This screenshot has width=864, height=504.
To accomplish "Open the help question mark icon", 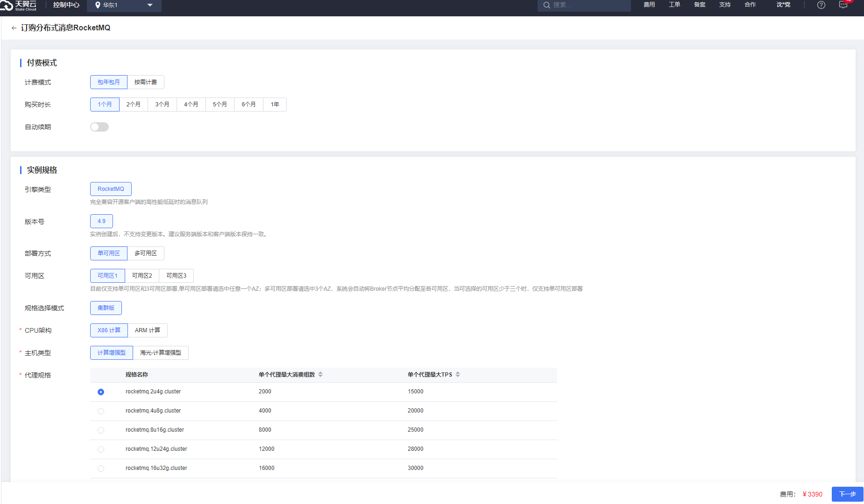I will pyautogui.click(x=821, y=5).
